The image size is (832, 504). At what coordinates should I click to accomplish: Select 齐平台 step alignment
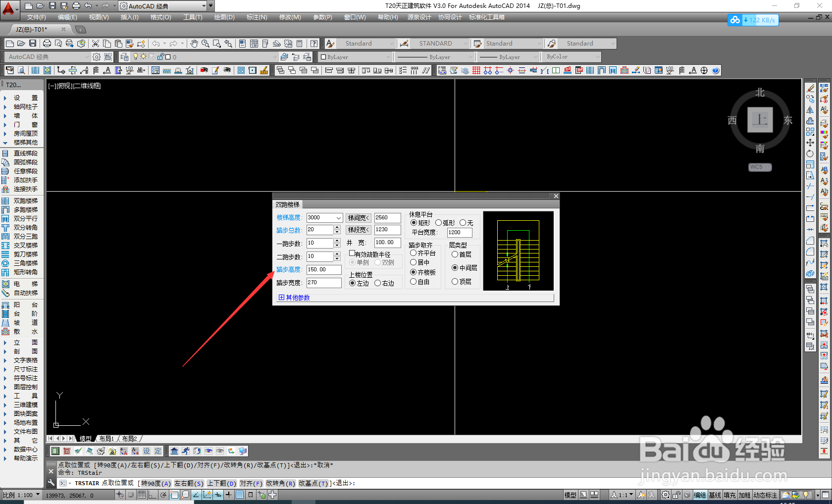click(423, 253)
